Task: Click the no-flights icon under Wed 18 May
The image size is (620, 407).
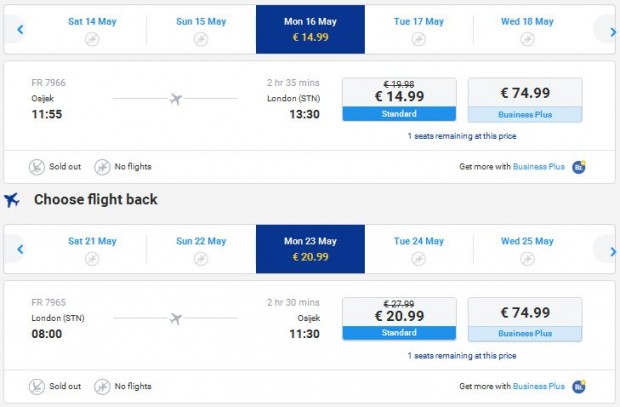Action: pyautogui.click(x=527, y=39)
